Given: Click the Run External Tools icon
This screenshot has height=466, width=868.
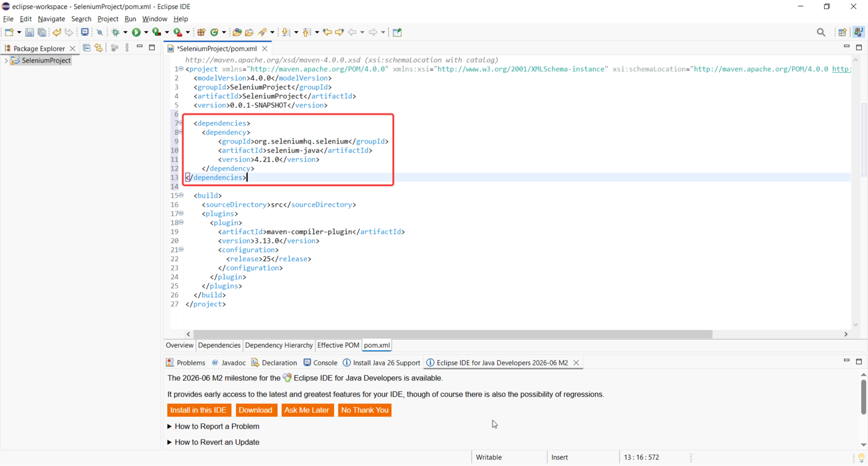Looking at the screenshot, I should (177, 32).
